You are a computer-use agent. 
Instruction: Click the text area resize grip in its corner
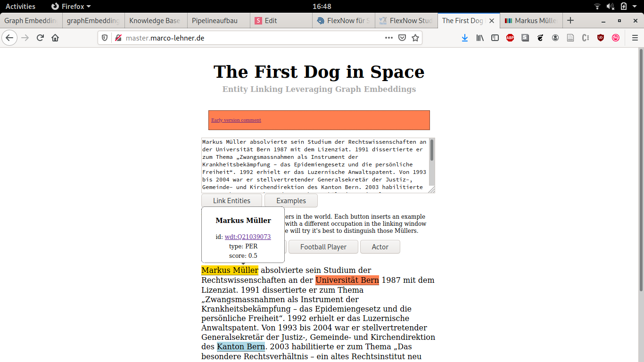[431, 189]
